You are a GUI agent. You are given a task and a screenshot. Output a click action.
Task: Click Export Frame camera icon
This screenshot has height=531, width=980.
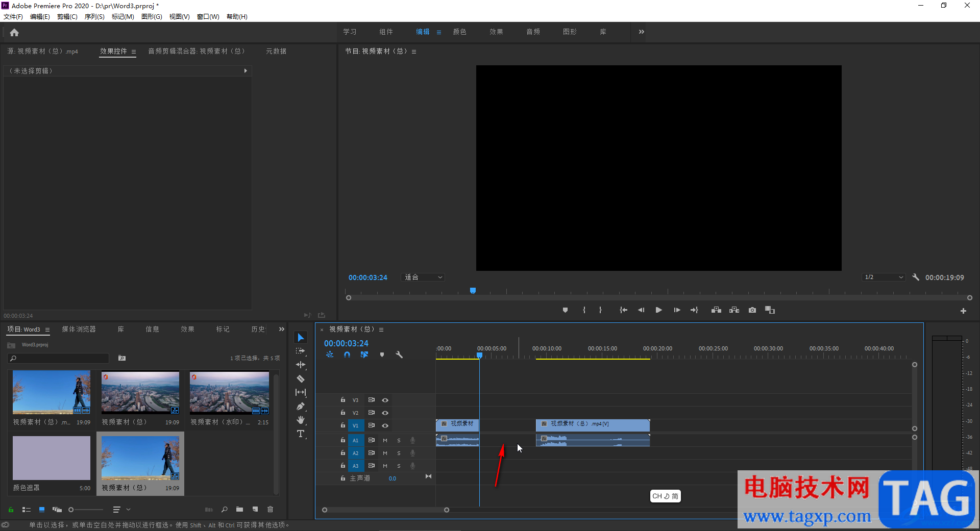[x=752, y=310]
